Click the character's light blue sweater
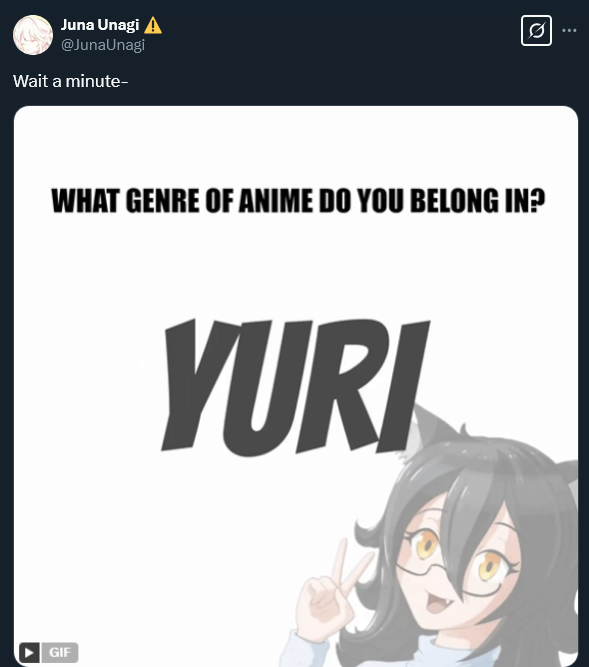Screen dimensions: 589x667 click(306, 651)
